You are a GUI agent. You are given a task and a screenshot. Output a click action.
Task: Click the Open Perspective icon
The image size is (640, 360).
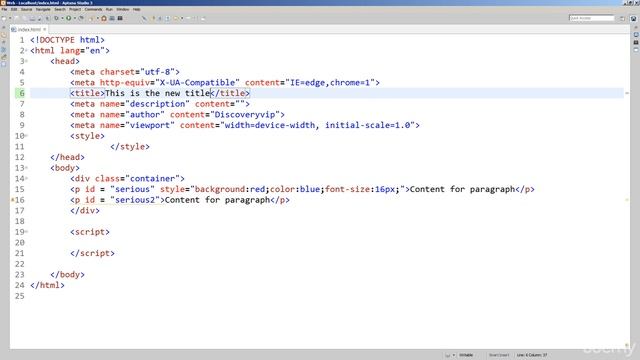622,18
